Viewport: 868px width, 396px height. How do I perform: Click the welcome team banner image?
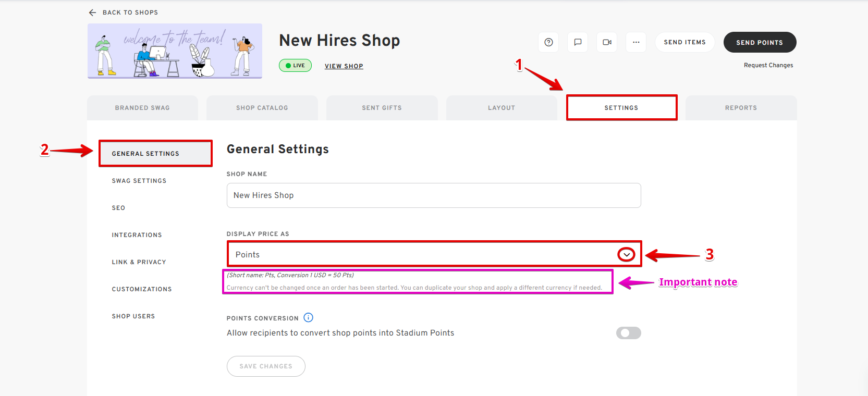pos(175,51)
